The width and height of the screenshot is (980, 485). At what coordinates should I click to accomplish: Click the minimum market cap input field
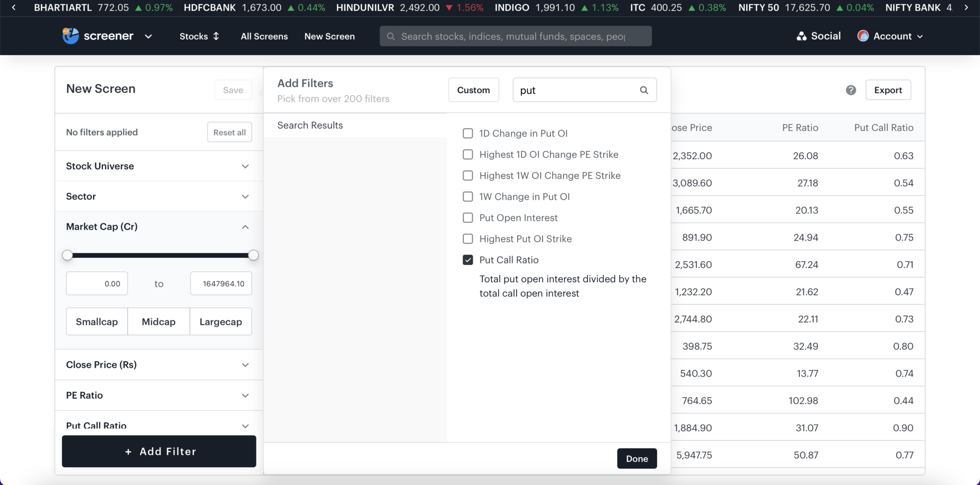click(x=97, y=284)
